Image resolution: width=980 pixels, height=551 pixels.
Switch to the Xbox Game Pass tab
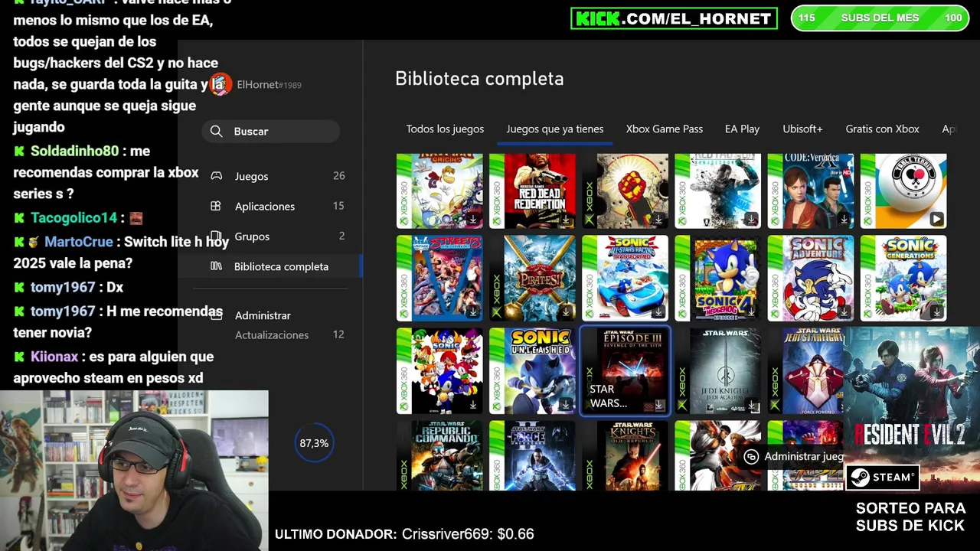(665, 129)
